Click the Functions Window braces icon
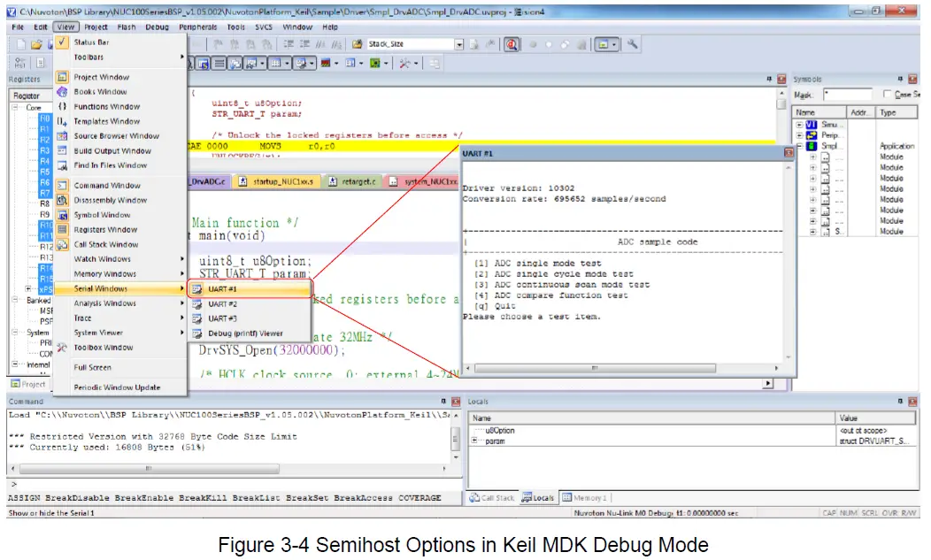The image size is (931, 560). (x=62, y=106)
